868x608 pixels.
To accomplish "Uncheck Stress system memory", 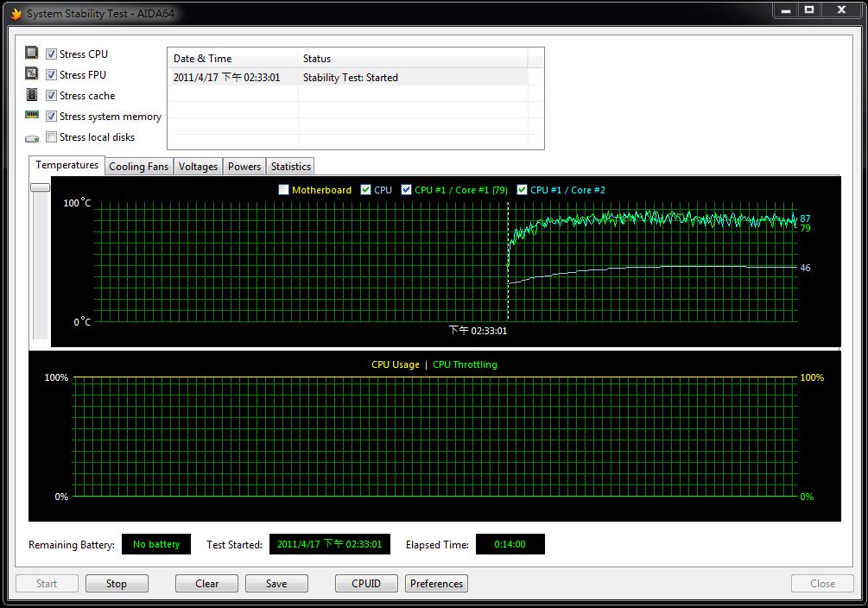I will click(x=51, y=117).
